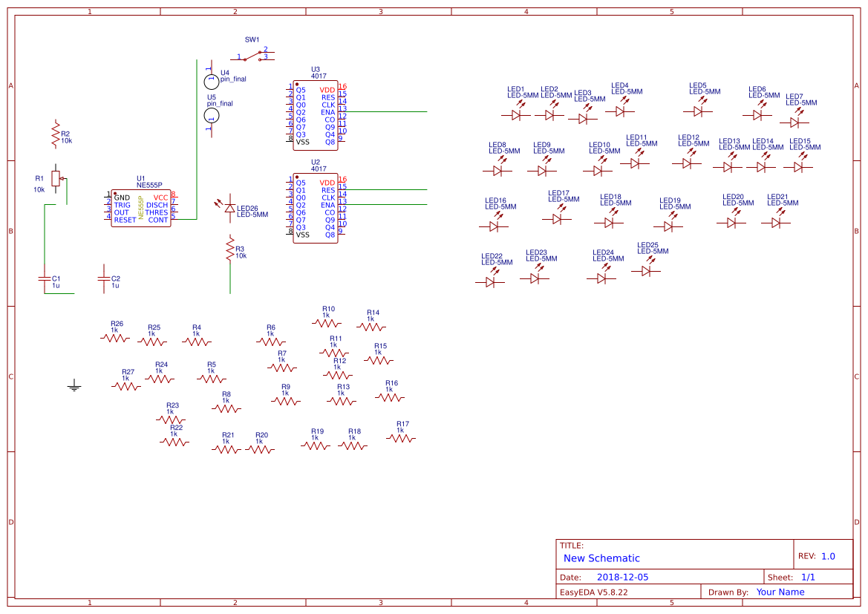Click the upper 4017 counter U3
The width and height of the screenshot is (868, 614).
click(x=316, y=115)
